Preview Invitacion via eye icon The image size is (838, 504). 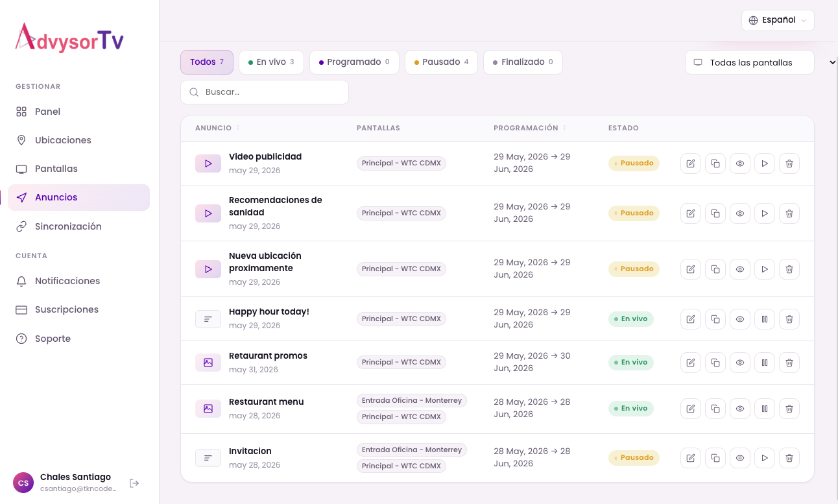(x=740, y=458)
